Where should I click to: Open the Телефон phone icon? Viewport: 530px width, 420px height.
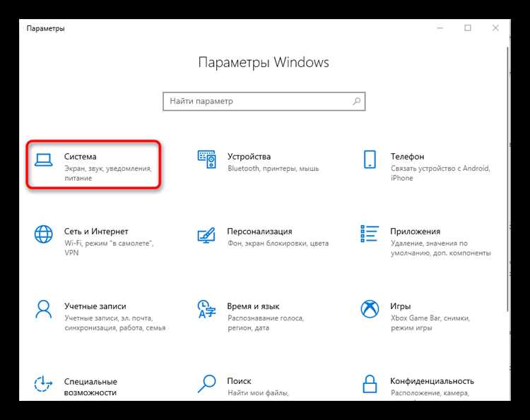(370, 160)
